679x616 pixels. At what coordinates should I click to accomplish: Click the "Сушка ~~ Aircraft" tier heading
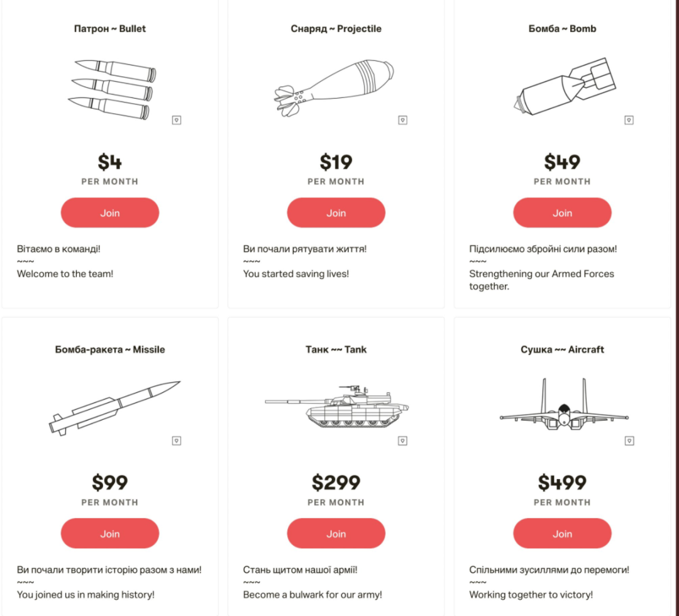coord(562,349)
